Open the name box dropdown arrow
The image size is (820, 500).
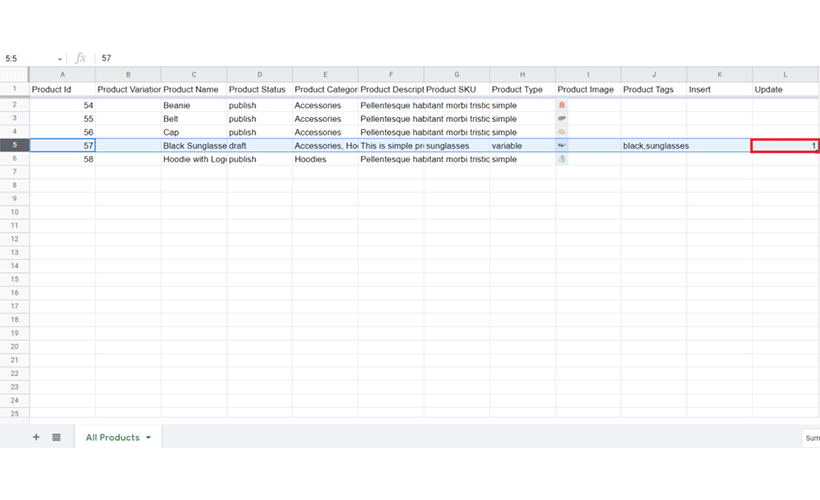60,59
